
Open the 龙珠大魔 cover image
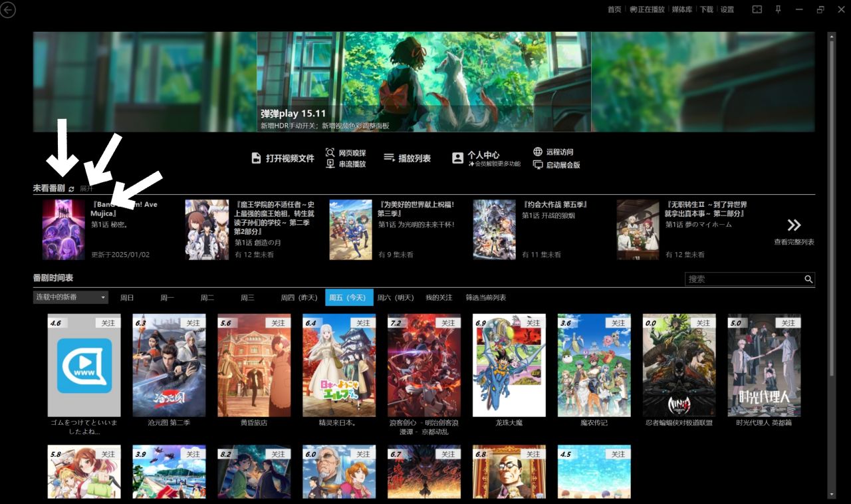pos(509,365)
